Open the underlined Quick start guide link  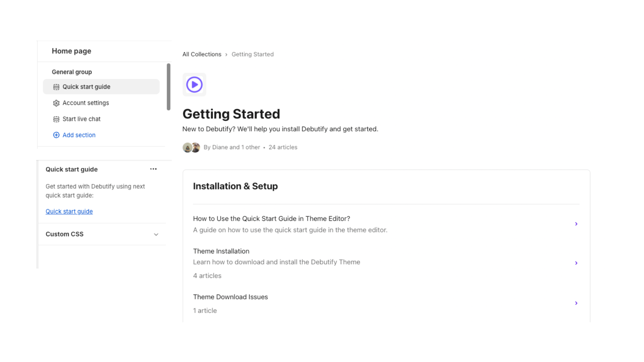coord(69,212)
